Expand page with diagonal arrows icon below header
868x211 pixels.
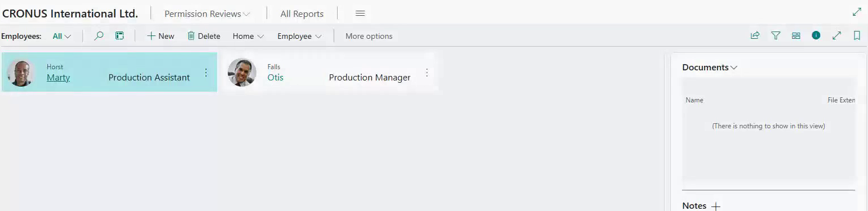pyautogui.click(x=836, y=35)
